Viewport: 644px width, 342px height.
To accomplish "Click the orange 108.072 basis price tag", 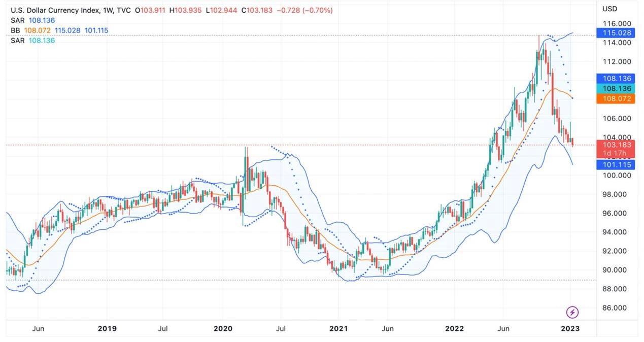I will point(616,98).
